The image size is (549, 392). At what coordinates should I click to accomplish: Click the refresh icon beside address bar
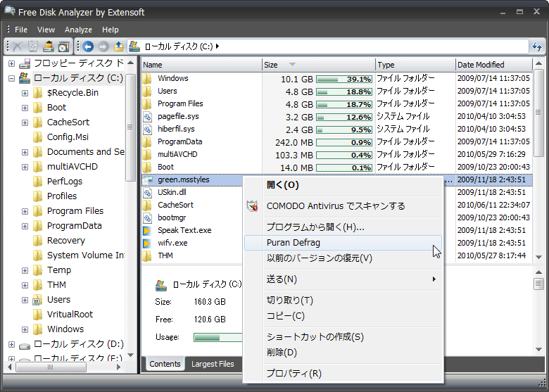[537, 46]
